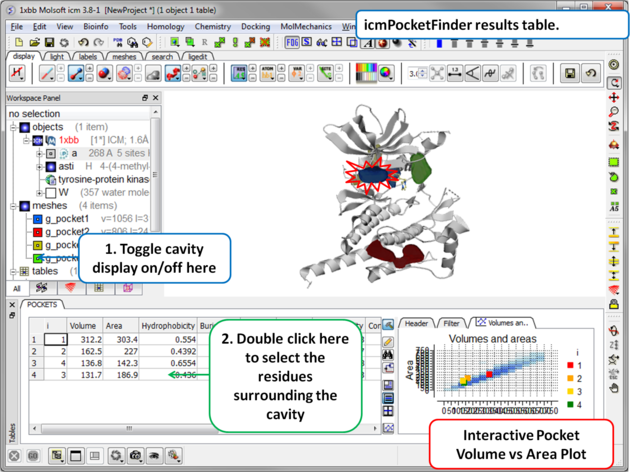Click the binoculars find icon beside table
The width and height of the screenshot is (630, 472).
tap(388, 355)
